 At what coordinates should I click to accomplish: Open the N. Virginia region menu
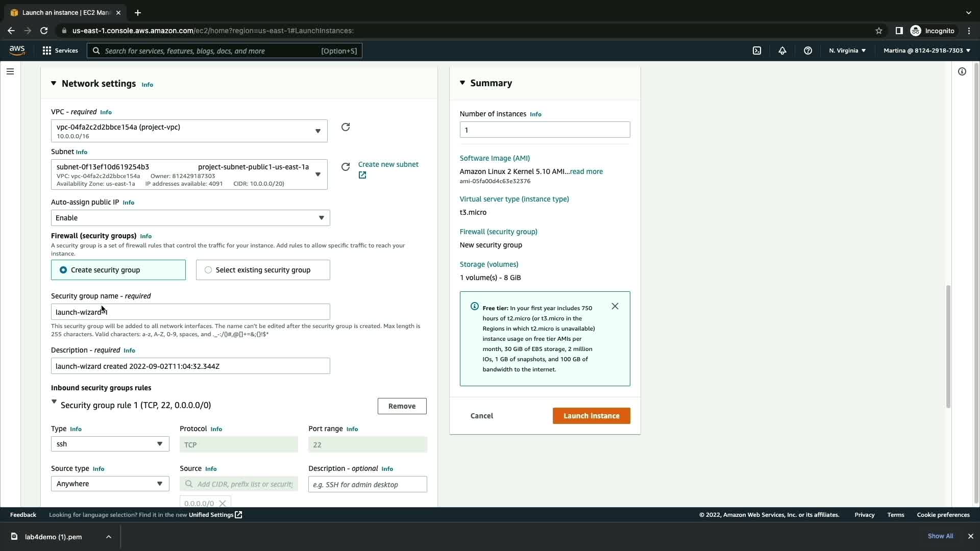coord(847,51)
